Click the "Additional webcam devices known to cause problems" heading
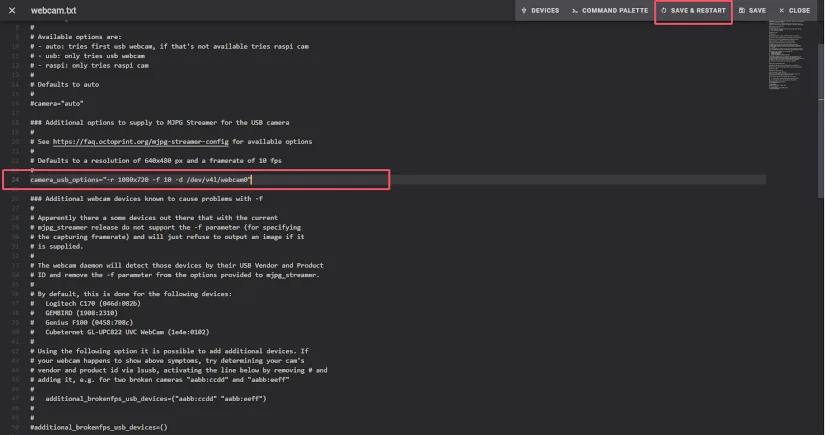The height and width of the screenshot is (435, 825). (146, 199)
